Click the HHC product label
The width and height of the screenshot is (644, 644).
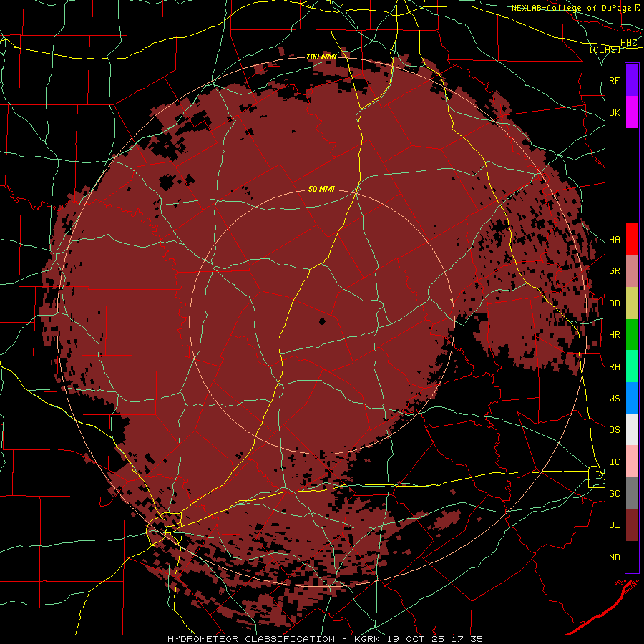pos(628,43)
